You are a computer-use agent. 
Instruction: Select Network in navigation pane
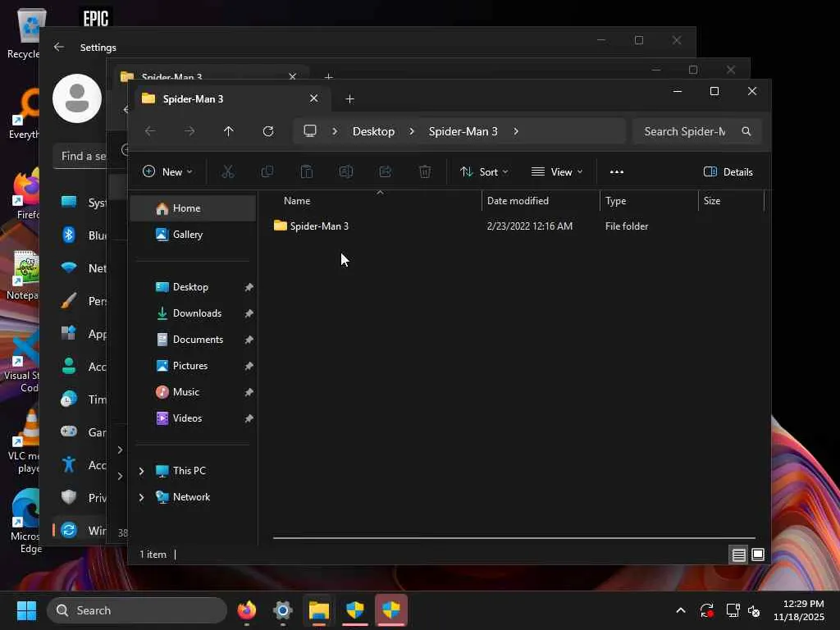click(193, 496)
